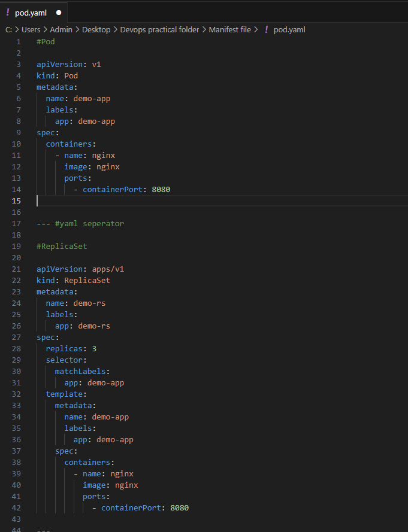This screenshot has width=408, height=532.
Task: Click 'metadata:' on line 5
Action: 57,87
